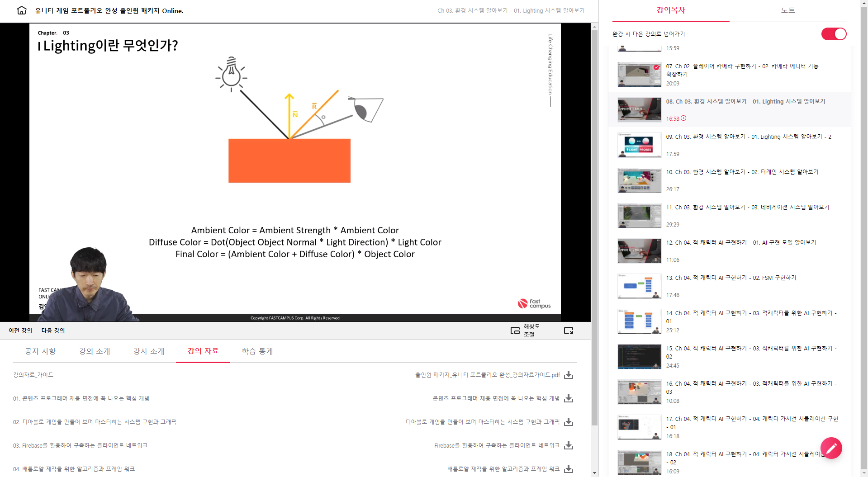Switch to the 노트 tab
Viewport: 868px width, 477px height.
click(788, 10)
